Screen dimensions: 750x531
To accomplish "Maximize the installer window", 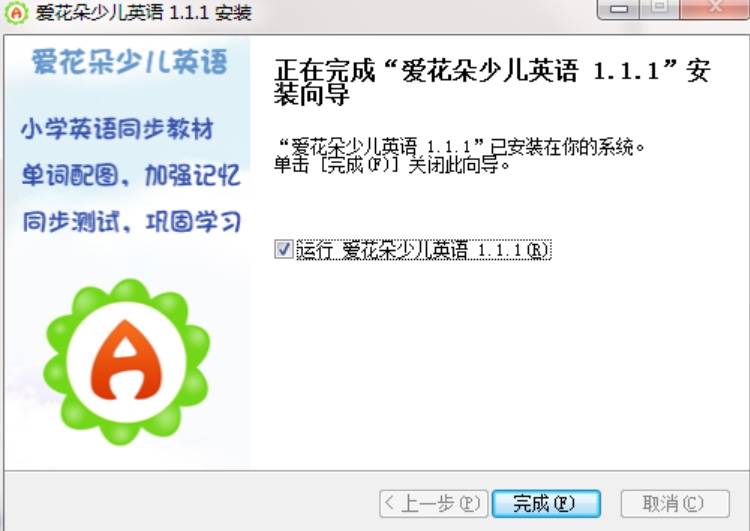I will pyautogui.click(x=660, y=9).
